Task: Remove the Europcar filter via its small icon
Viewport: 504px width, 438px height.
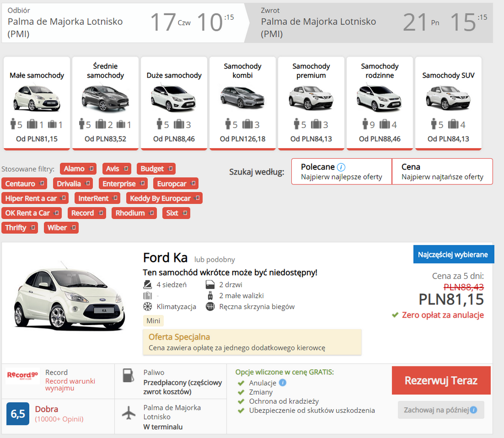Action: 193,183
